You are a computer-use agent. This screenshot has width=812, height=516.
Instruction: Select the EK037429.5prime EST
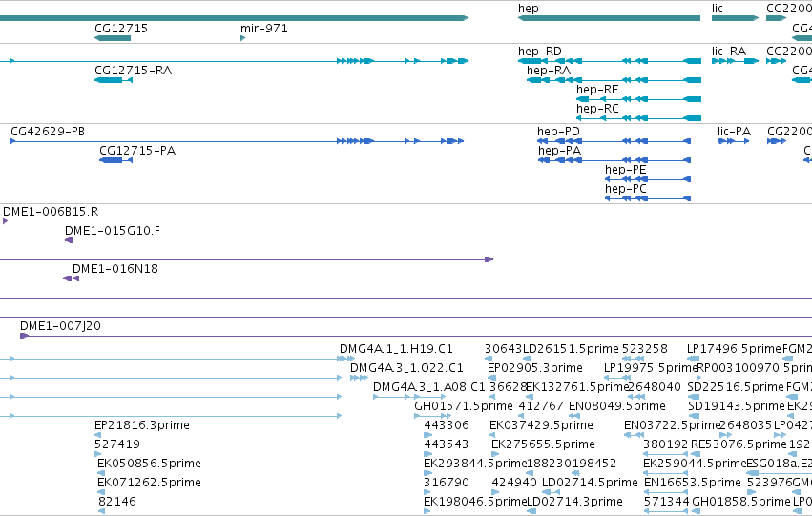pos(493,435)
